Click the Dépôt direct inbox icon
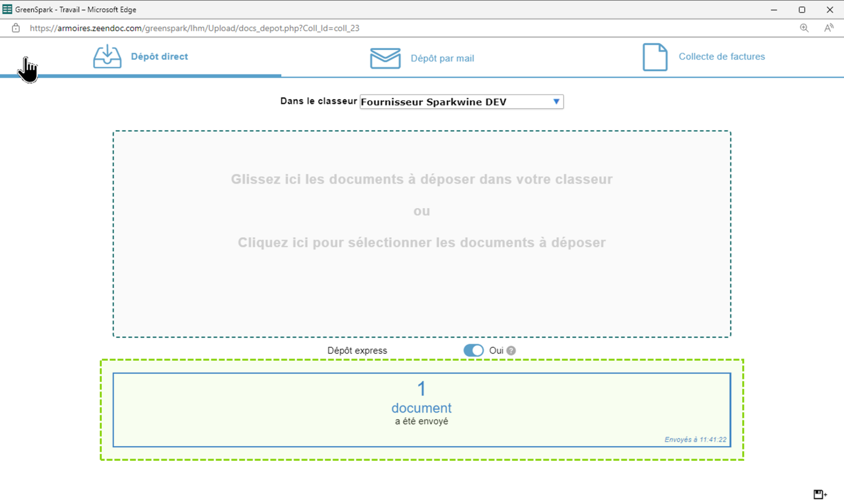This screenshot has height=504, width=844. tap(107, 57)
